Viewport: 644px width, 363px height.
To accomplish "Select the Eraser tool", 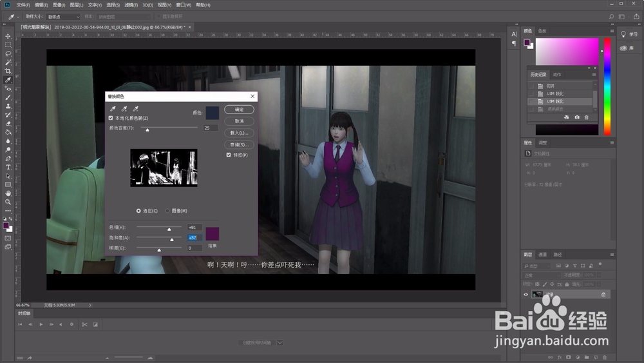I will click(x=8, y=123).
